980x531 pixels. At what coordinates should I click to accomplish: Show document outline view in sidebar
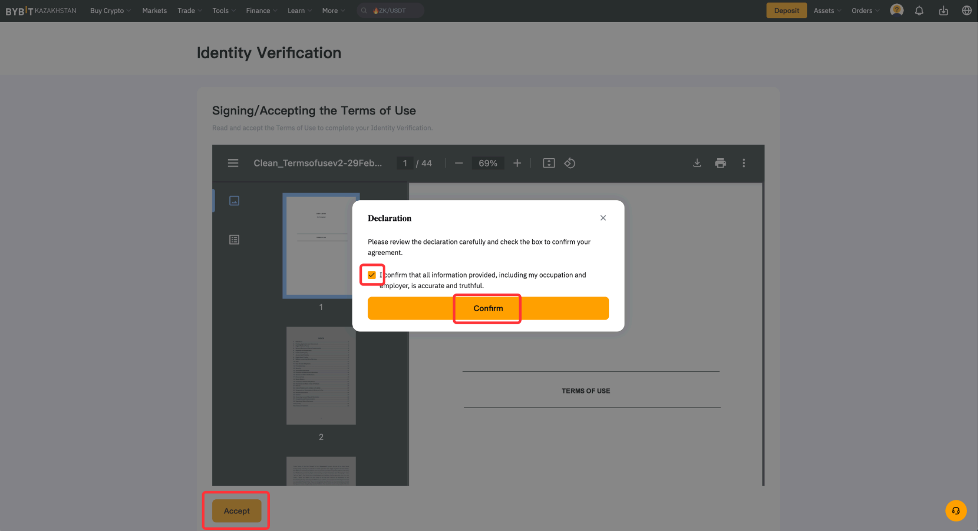pyautogui.click(x=234, y=240)
